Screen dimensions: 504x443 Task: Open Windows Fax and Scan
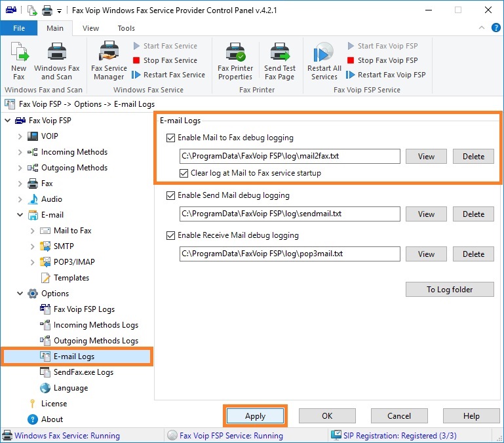[56, 61]
